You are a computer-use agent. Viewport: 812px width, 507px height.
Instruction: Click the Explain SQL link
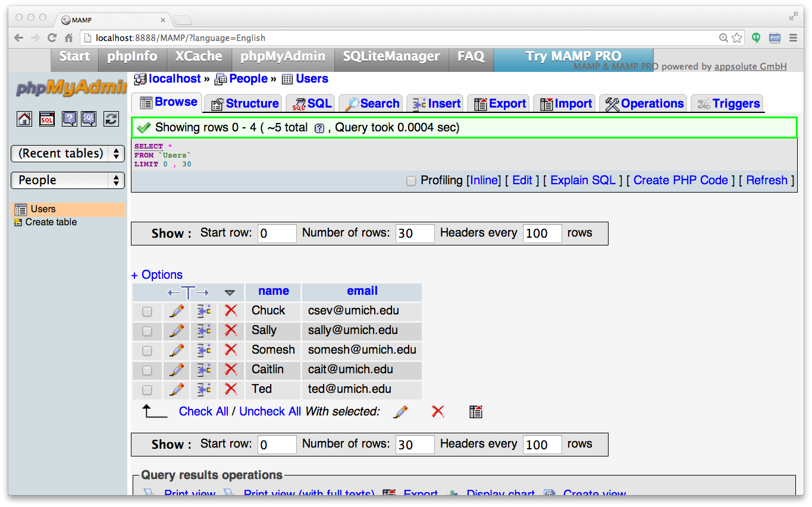(x=583, y=180)
